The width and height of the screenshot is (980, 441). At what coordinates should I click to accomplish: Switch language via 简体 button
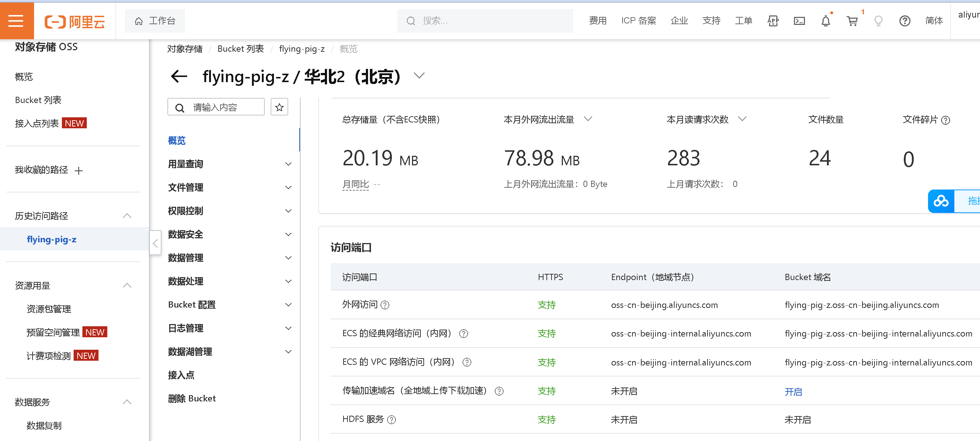click(934, 21)
